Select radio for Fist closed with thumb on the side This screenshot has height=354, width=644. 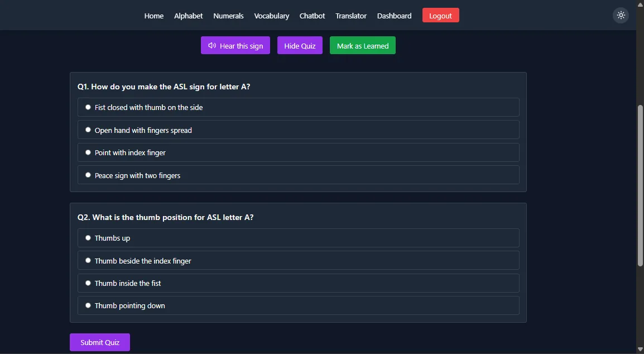[x=88, y=107]
